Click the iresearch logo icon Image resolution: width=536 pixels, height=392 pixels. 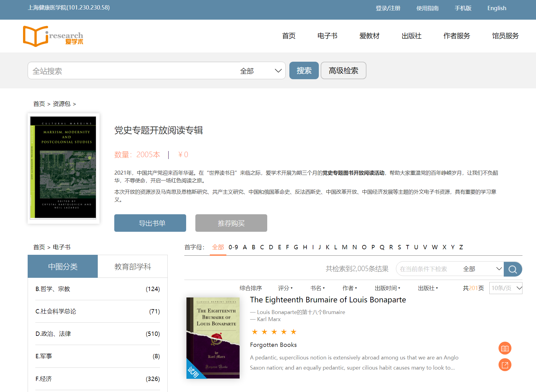click(53, 36)
